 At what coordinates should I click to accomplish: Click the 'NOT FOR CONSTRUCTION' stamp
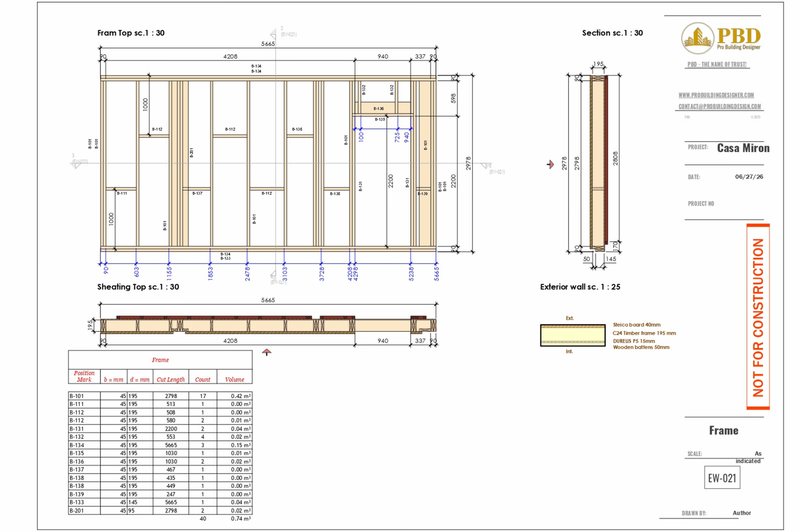[x=758, y=317]
